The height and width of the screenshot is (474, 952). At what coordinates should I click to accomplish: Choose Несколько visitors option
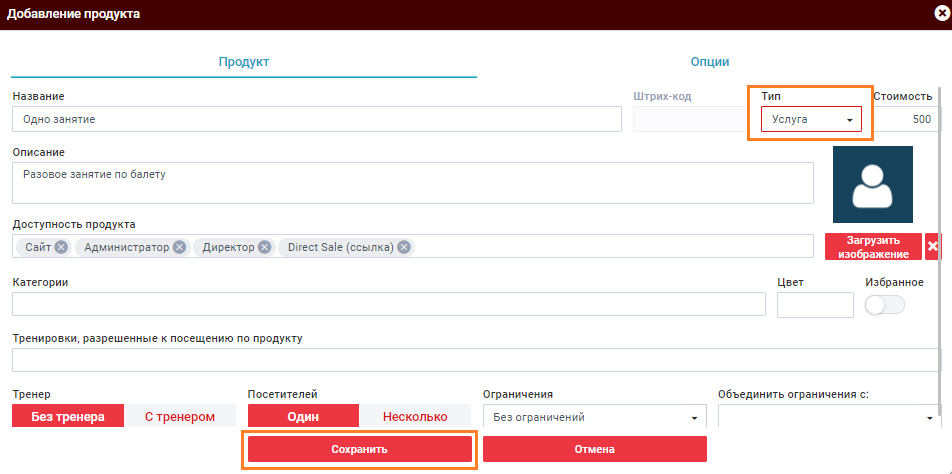414,417
